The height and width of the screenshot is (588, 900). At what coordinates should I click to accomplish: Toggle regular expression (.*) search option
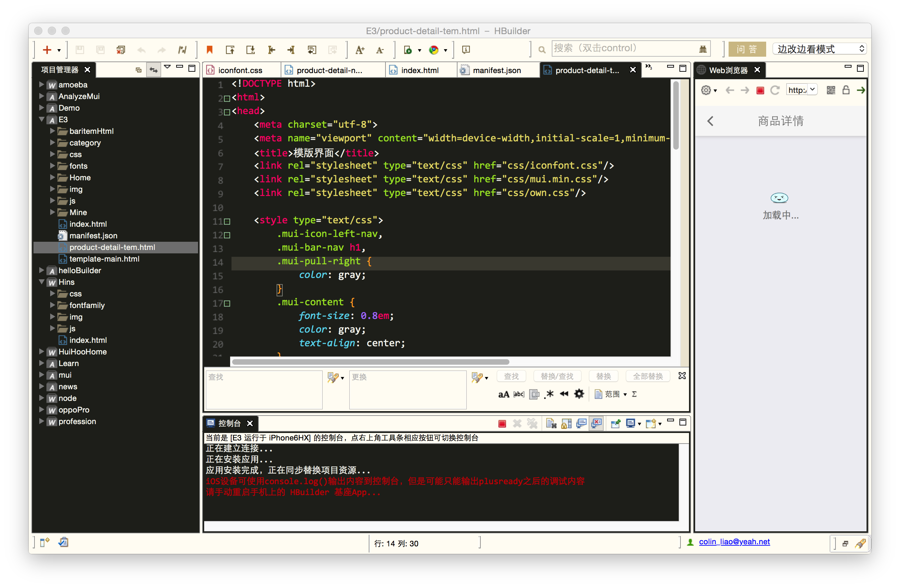coord(549,394)
